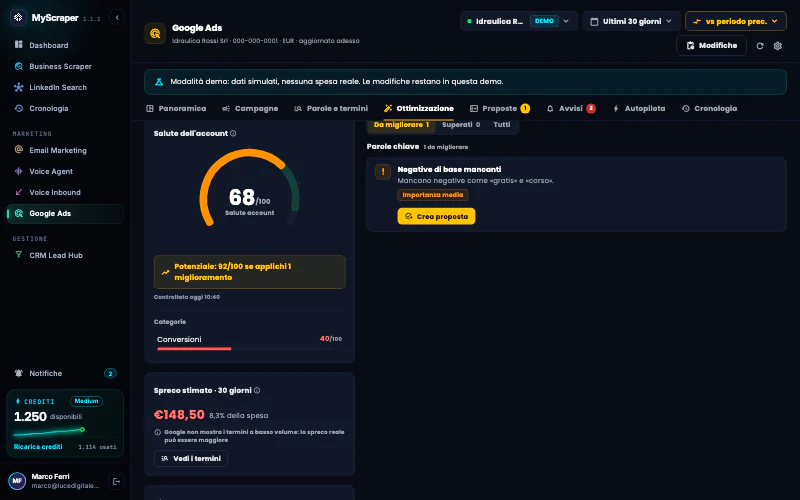Select the Da migliorare filter
Screen dimensions: 800x500
[401, 124]
